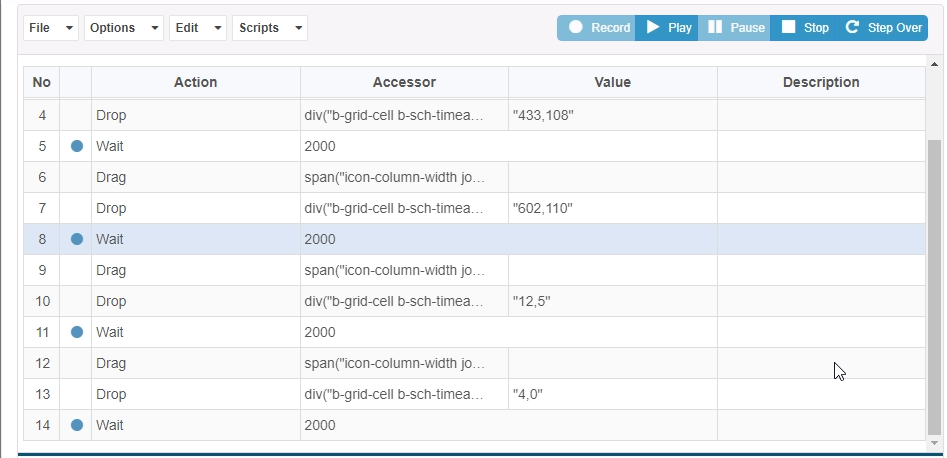The width and height of the screenshot is (947, 458).
Task: Open the Edit dropdown menu
Action: [x=198, y=28]
